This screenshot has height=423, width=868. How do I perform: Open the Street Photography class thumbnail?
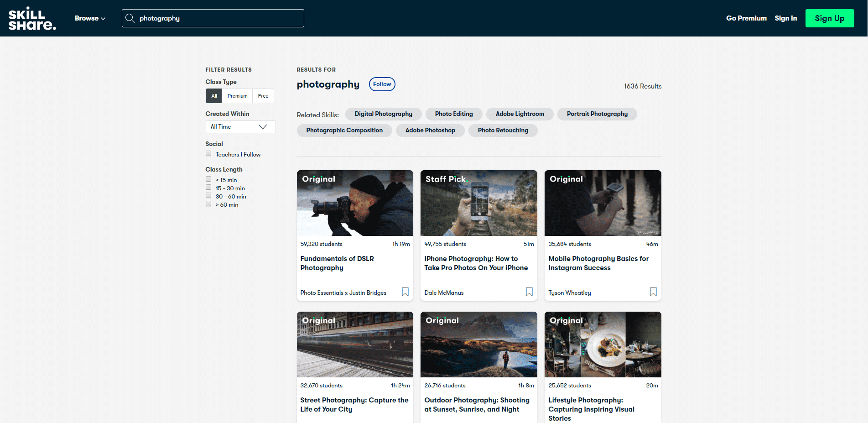(355, 345)
